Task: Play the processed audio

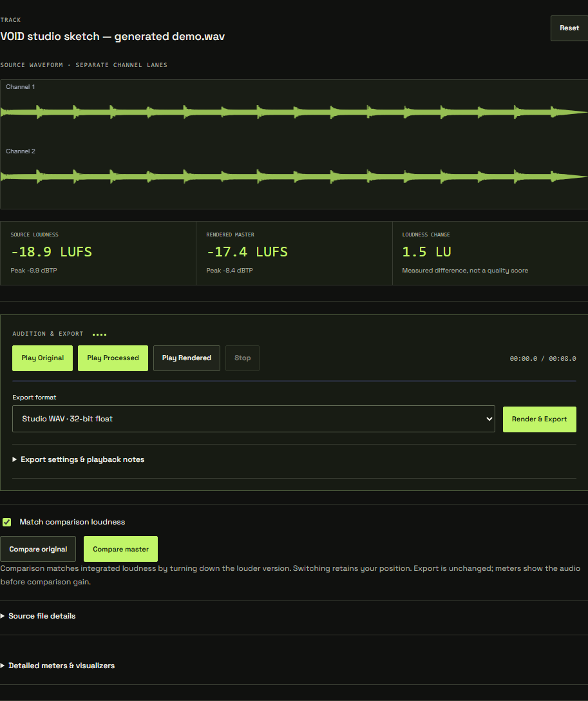Action: click(x=113, y=358)
